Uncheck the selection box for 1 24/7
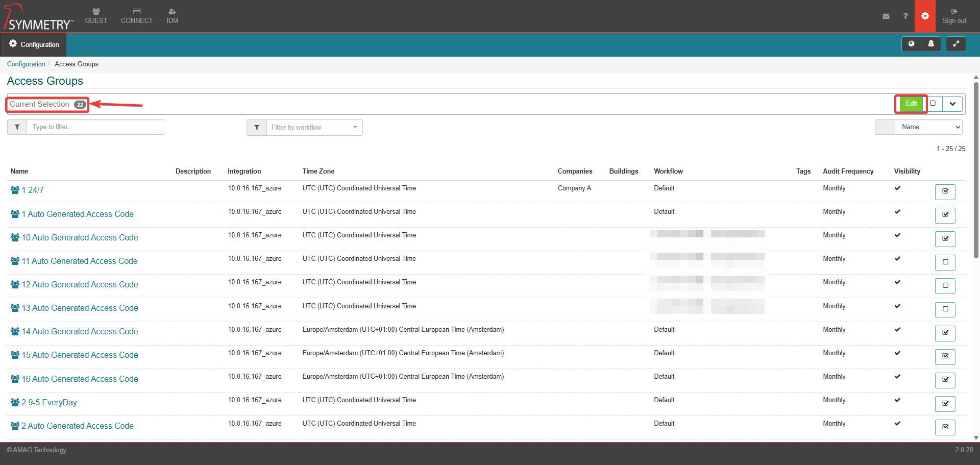Viewport: 980px width, 465px height. tap(945, 191)
